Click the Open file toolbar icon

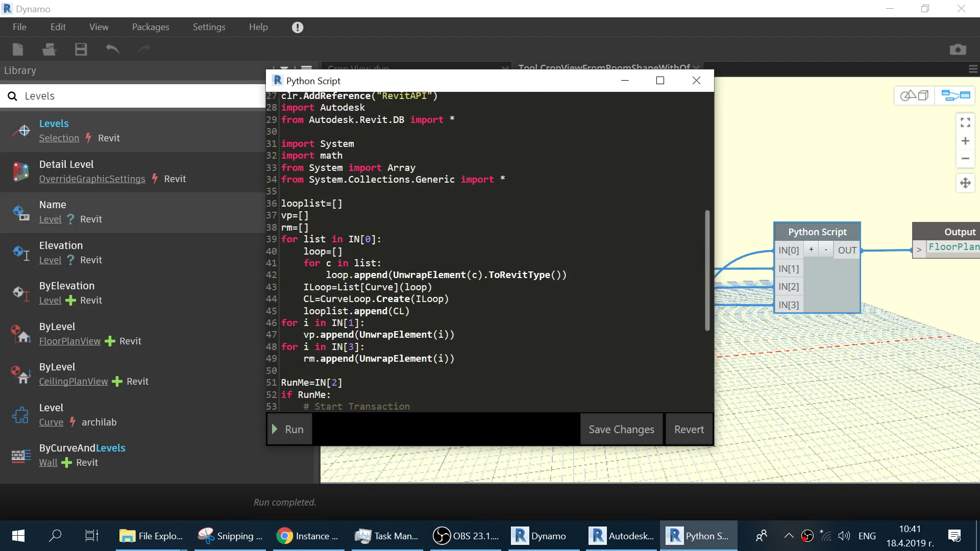click(49, 49)
